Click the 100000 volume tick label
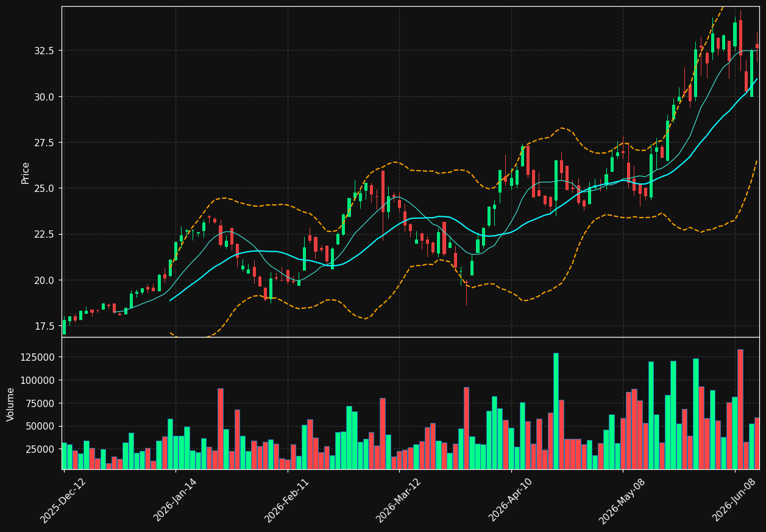Viewport: 766px width, 532px height. (37, 380)
